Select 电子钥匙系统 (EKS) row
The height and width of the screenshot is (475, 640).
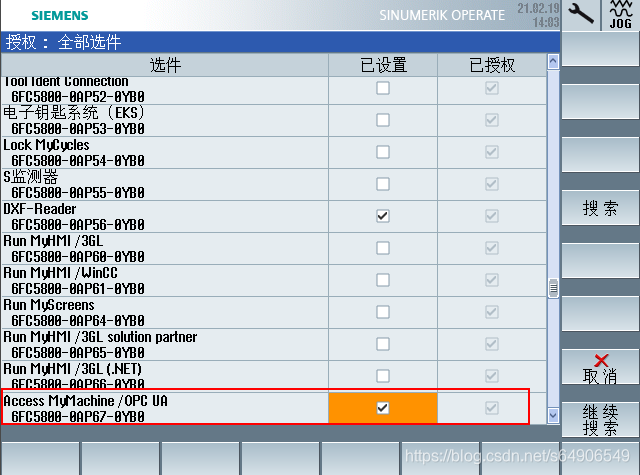(x=274, y=120)
